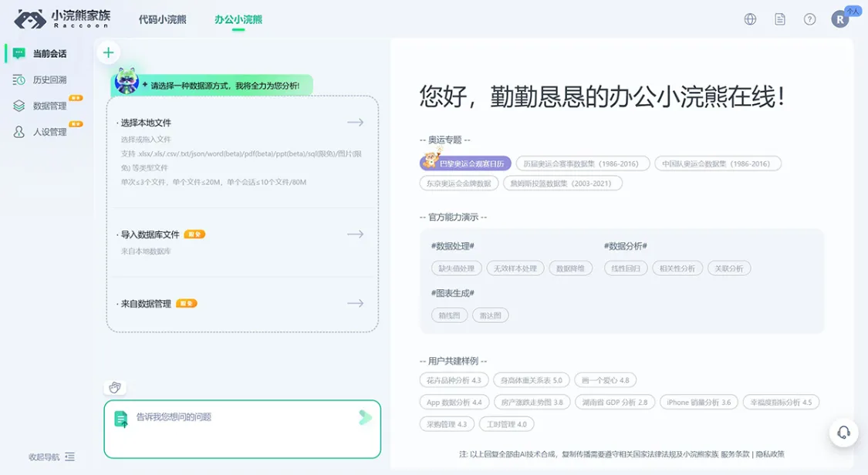868x475 pixels.
Task: Open arrow for 导入数据库文件
Action: pos(356,234)
